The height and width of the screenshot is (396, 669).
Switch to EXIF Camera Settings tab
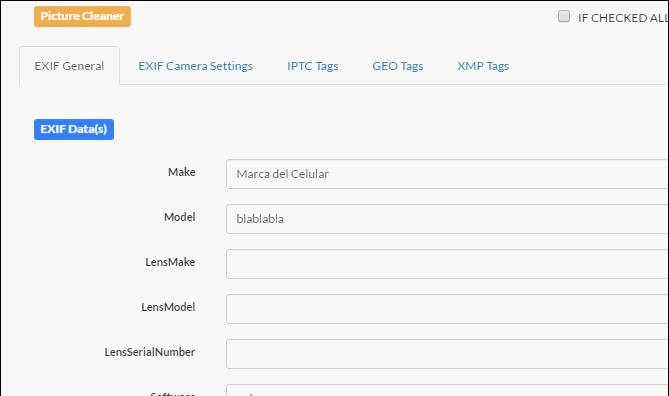coord(195,66)
